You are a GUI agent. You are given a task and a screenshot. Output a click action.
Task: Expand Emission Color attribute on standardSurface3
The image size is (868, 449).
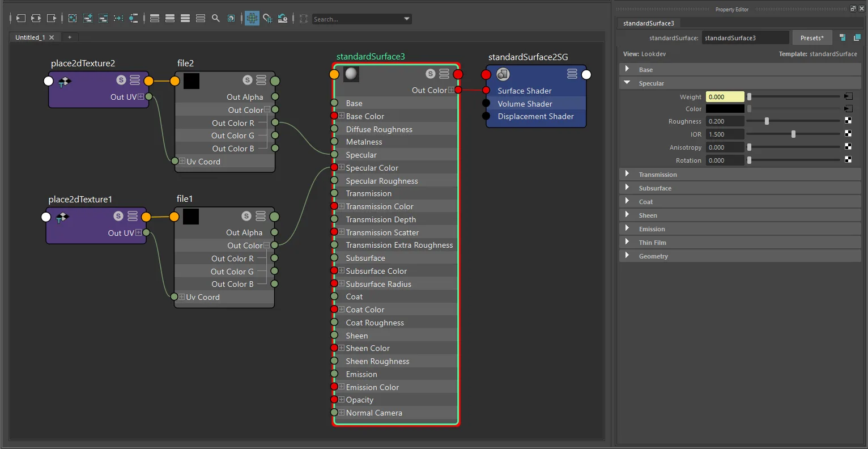pos(342,387)
